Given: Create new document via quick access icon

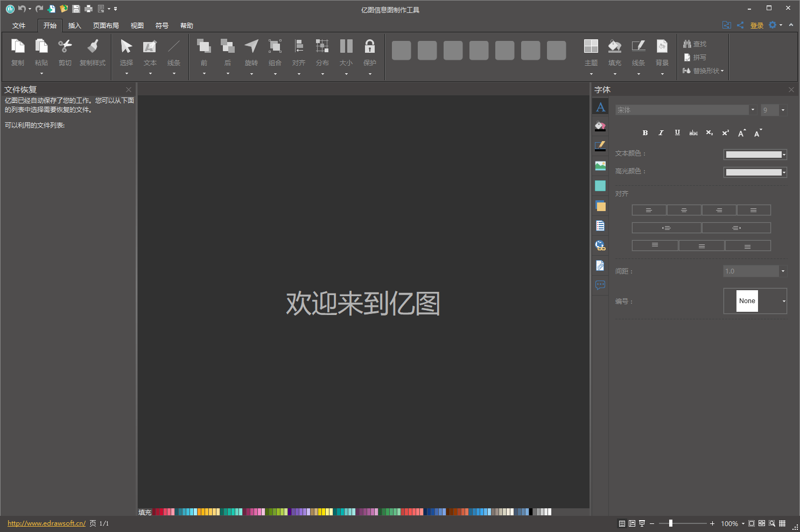Looking at the screenshot, I should (x=52, y=9).
